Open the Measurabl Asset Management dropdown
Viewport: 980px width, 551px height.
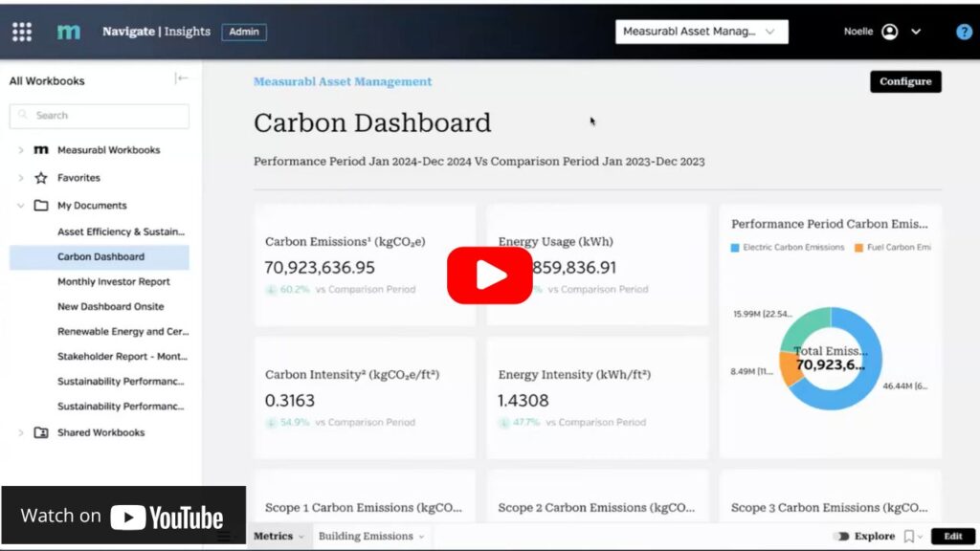pyautogui.click(x=702, y=32)
